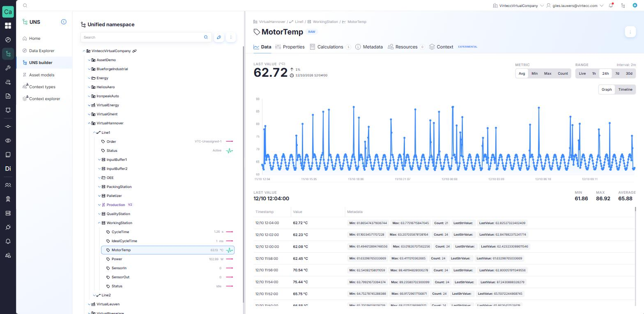644x314 pixels.
Task: Click the eye icon in left rail
Action: pyautogui.click(x=8, y=140)
